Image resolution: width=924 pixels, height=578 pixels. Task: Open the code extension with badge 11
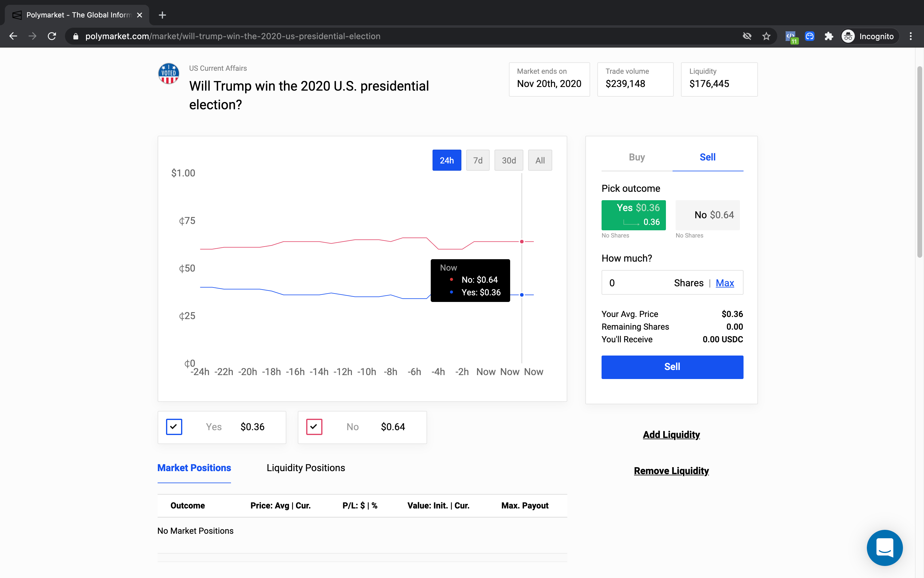tap(791, 37)
